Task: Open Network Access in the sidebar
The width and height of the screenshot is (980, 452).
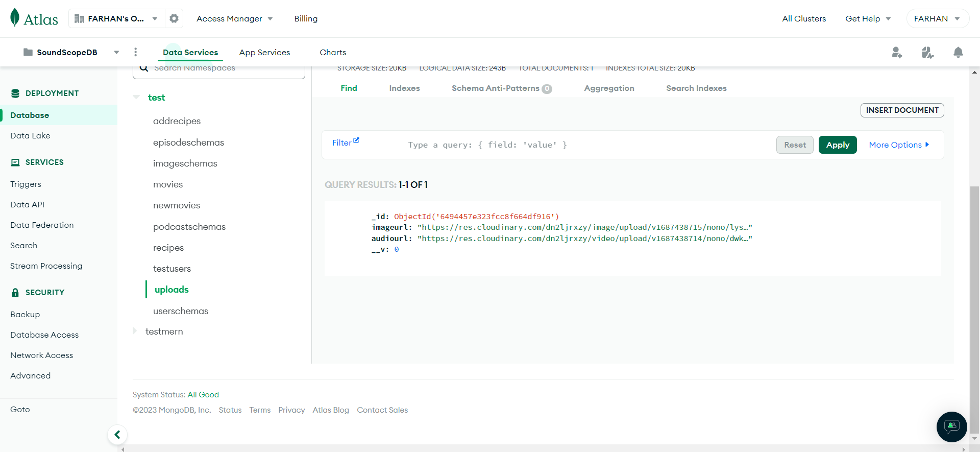Action: (x=41, y=355)
